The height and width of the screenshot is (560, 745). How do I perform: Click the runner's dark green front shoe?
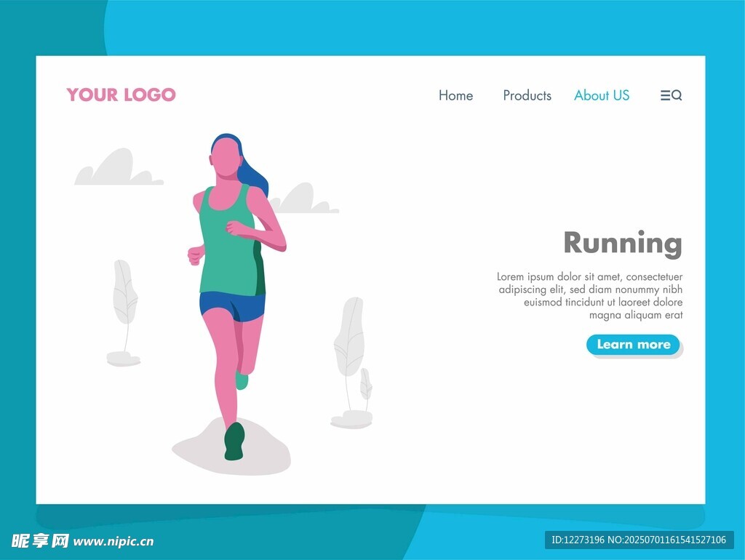(x=234, y=442)
